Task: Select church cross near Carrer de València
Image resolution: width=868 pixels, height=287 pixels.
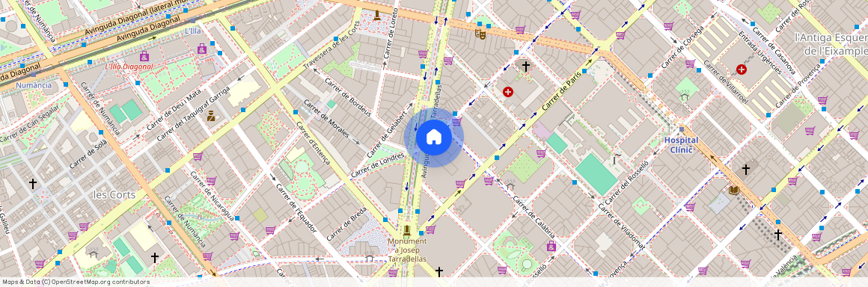Action: tap(777, 235)
